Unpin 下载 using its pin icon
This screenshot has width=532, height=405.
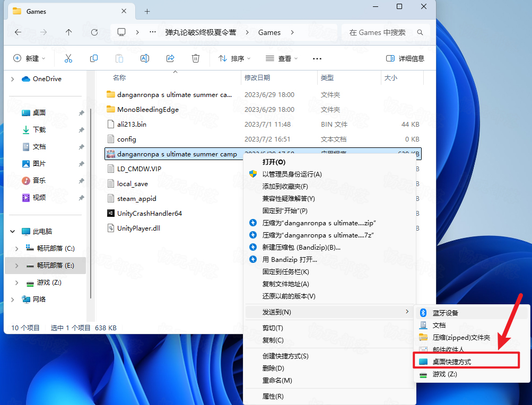(82, 130)
